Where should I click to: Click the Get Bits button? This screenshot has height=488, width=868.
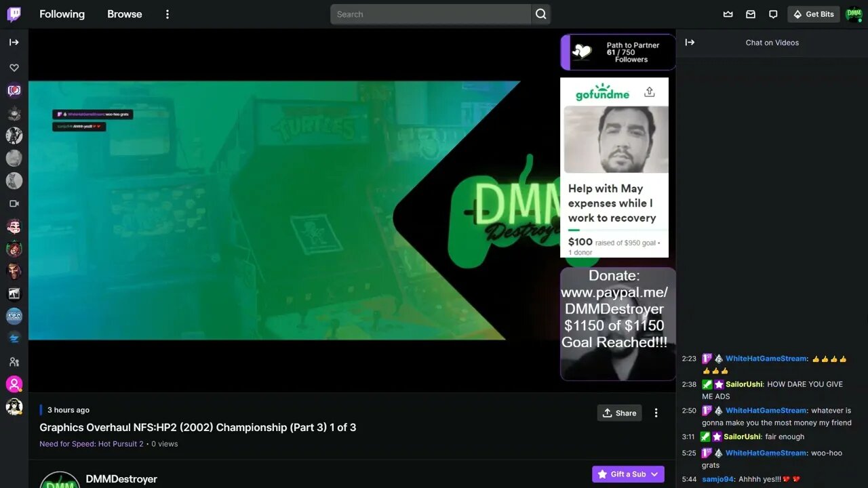(x=814, y=14)
